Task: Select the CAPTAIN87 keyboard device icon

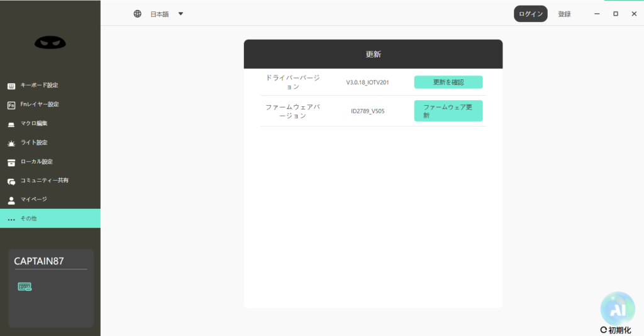Action: (x=25, y=287)
